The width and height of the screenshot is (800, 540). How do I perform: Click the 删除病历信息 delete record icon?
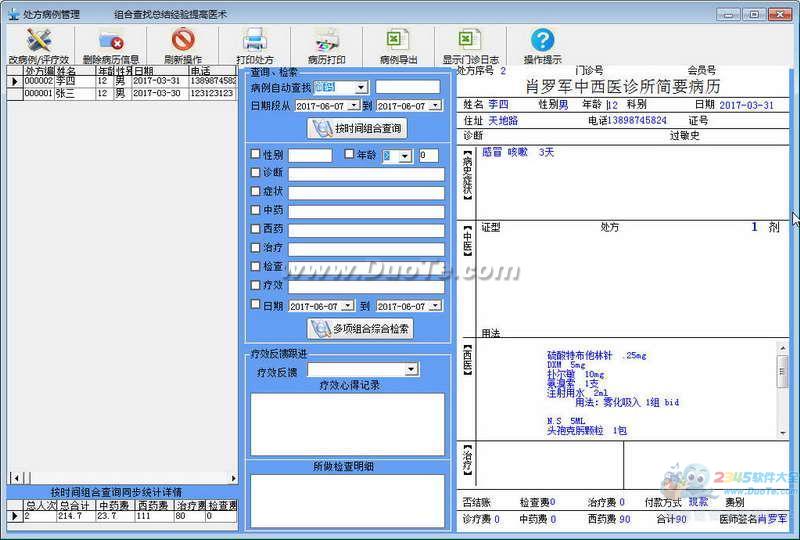coord(111,41)
